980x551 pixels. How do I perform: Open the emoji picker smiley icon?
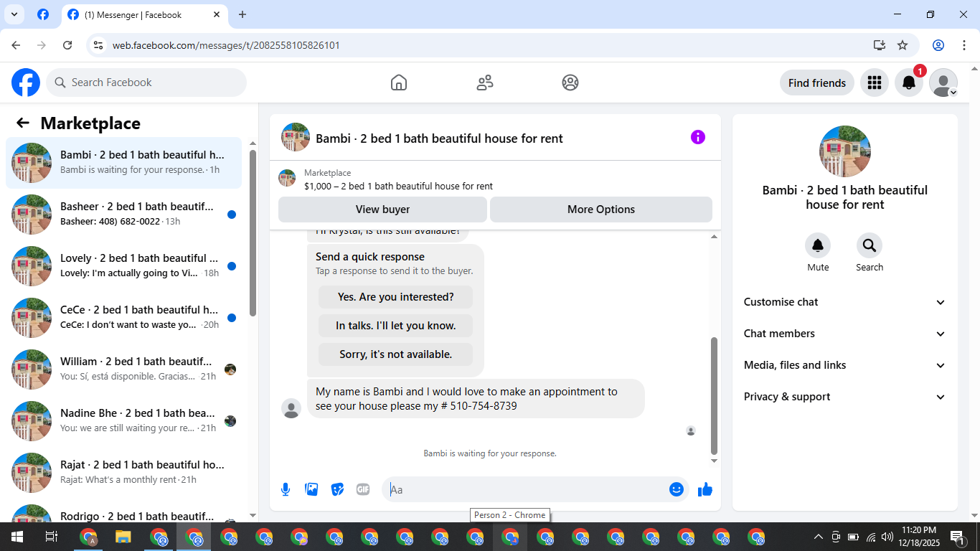pyautogui.click(x=677, y=489)
